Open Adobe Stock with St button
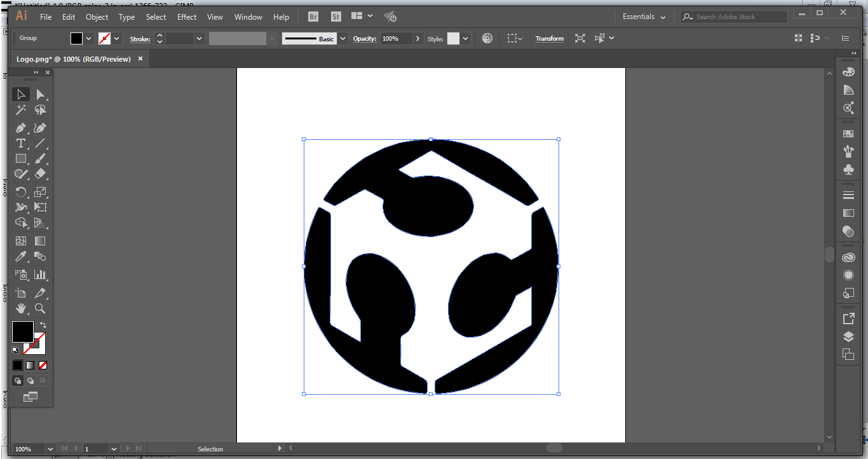Image resolution: width=868 pixels, height=459 pixels. pos(336,17)
